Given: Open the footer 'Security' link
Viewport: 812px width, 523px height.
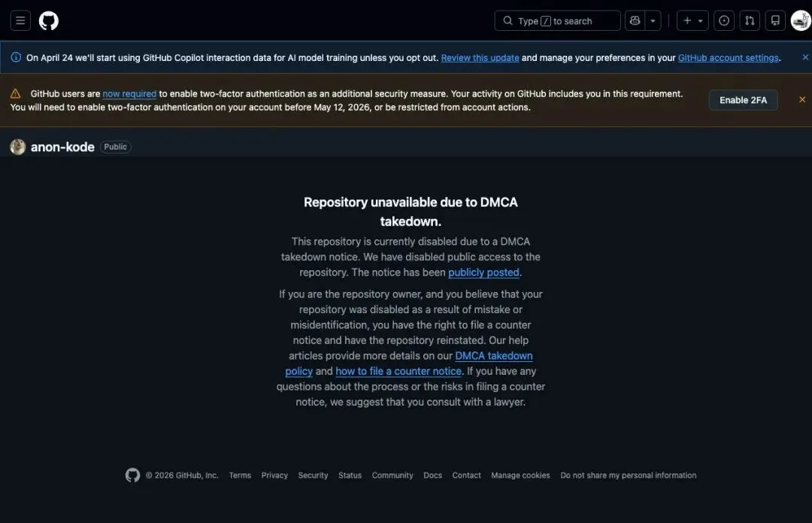Looking at the screenshot, I should 314,476.
